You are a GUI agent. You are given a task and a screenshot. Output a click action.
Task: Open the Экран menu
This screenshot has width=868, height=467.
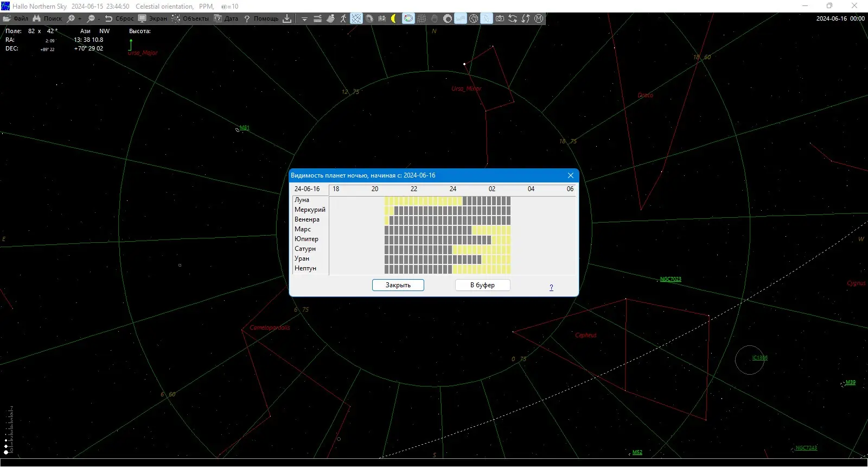click(x=153, y=18)
